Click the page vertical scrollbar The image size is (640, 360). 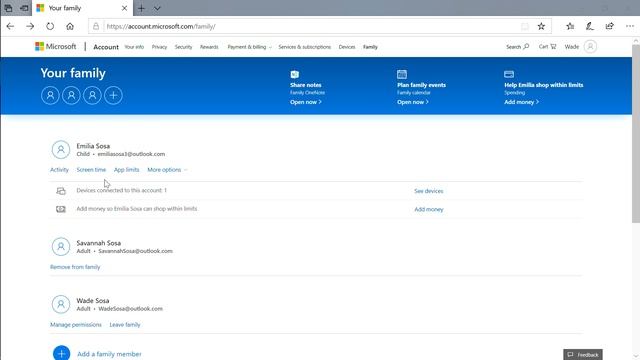pyautogui.click(x=636, y=134)
